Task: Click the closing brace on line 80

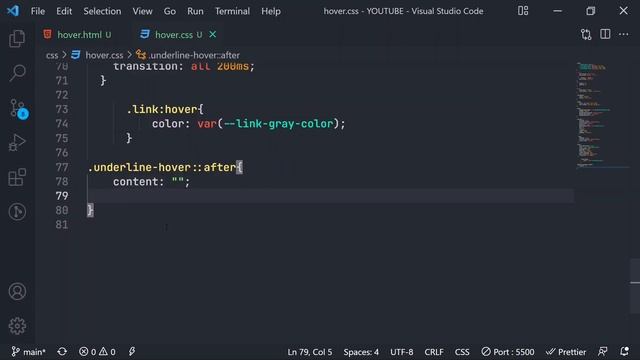Action: click(x=90, y=211)
